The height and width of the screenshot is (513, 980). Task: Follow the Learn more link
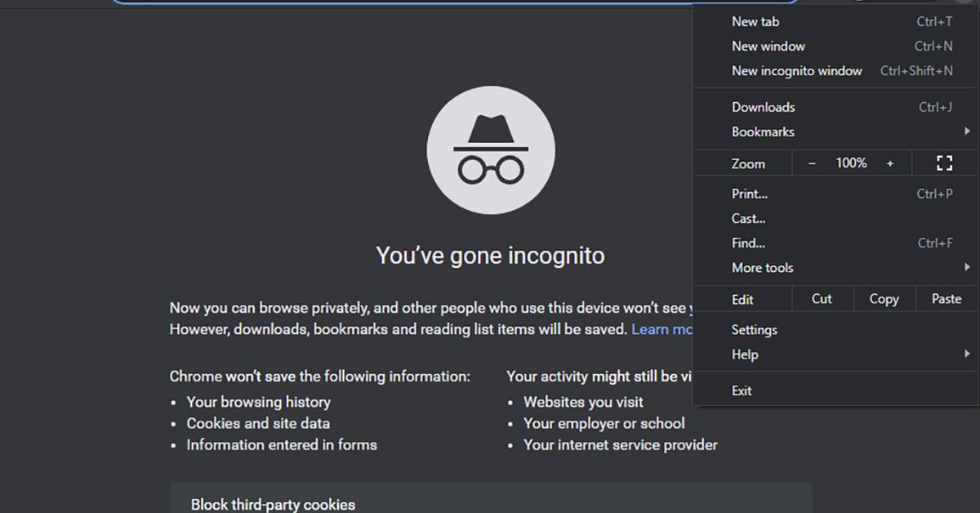tap(661, 329)
